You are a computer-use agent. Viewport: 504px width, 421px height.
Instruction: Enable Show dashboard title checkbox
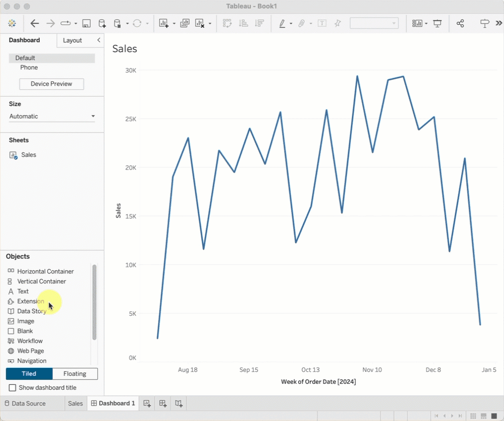coord(12,388)
